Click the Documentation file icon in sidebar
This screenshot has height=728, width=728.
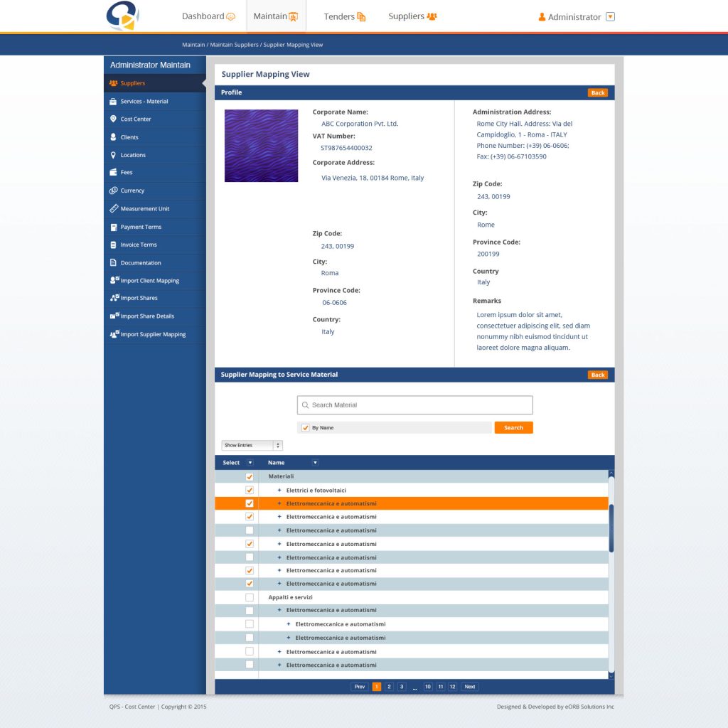[x=113, y=263]
